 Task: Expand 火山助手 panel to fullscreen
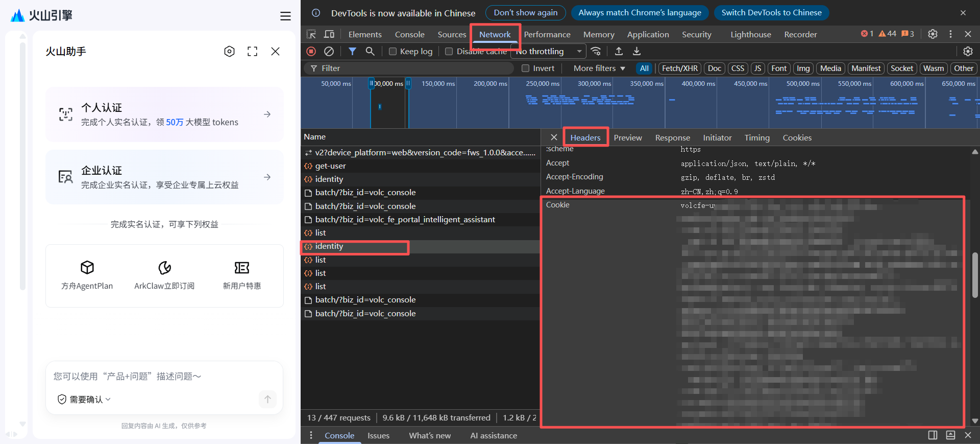point(252,51)
